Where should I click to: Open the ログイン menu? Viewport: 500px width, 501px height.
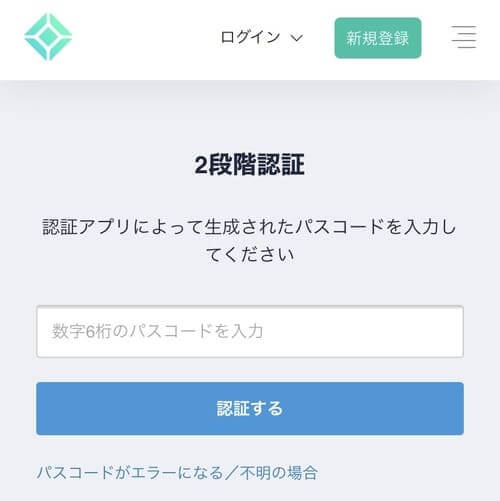coord(262,37)
